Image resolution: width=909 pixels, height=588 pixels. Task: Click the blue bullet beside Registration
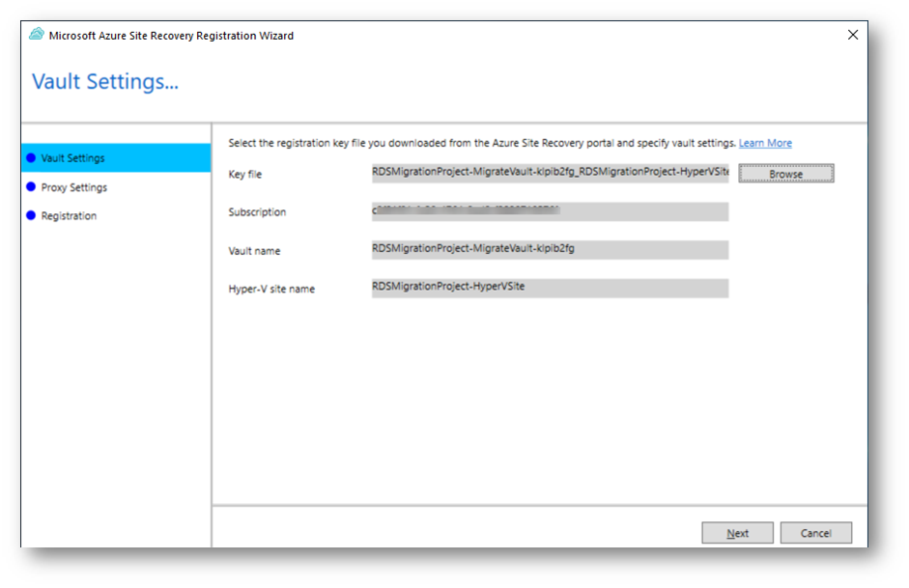pos(31,215)
